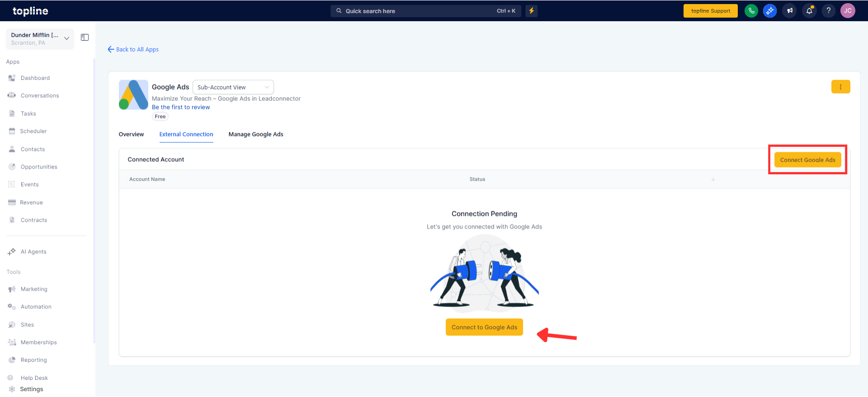868x397 pixels.
Task: Click the Quick search here field
Action: pos(426,11)
